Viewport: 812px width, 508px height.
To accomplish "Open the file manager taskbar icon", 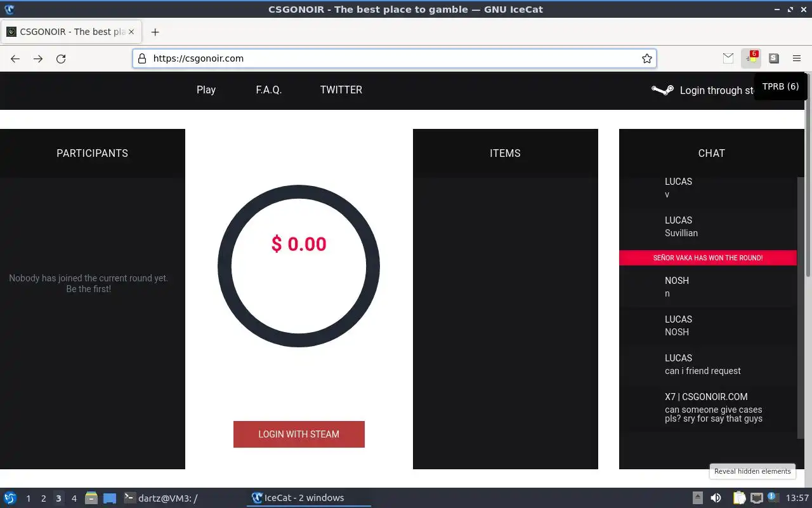I will click(x=91, y=498).
